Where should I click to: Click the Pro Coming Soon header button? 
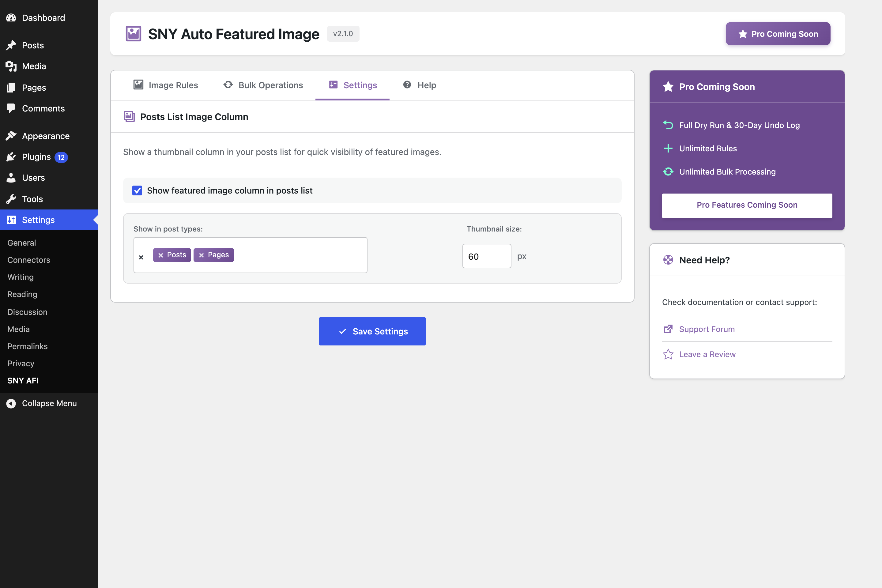pyautogui.click(x=778, y=34)
